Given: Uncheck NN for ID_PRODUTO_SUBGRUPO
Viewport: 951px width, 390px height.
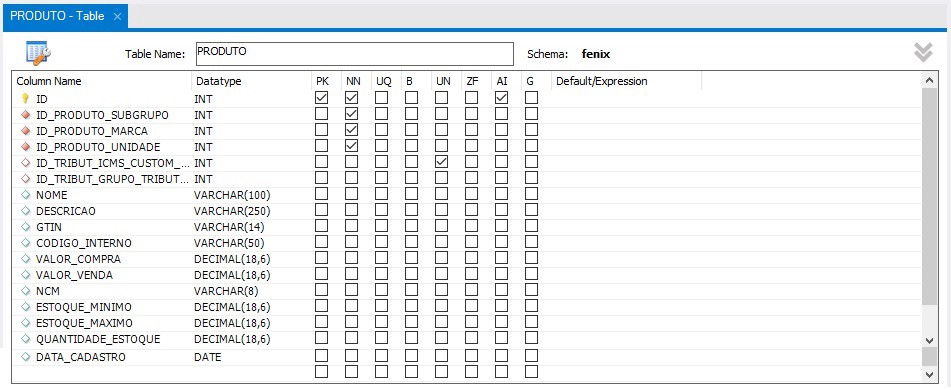Looking at the screenshot, I should [351, 113].
